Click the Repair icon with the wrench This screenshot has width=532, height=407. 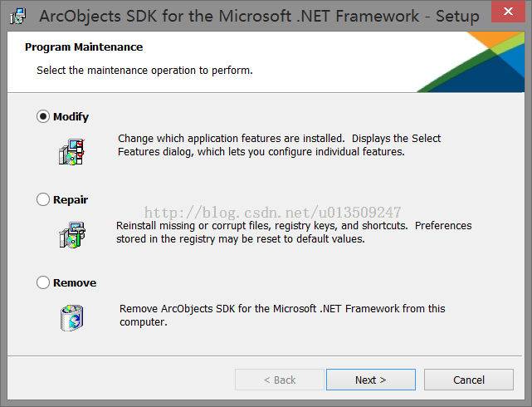tap(72, 235)
